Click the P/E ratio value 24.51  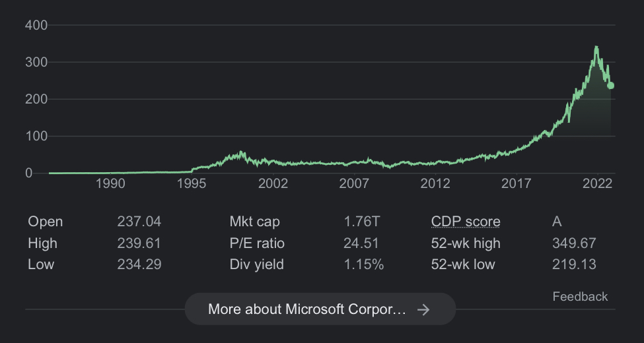361,243
